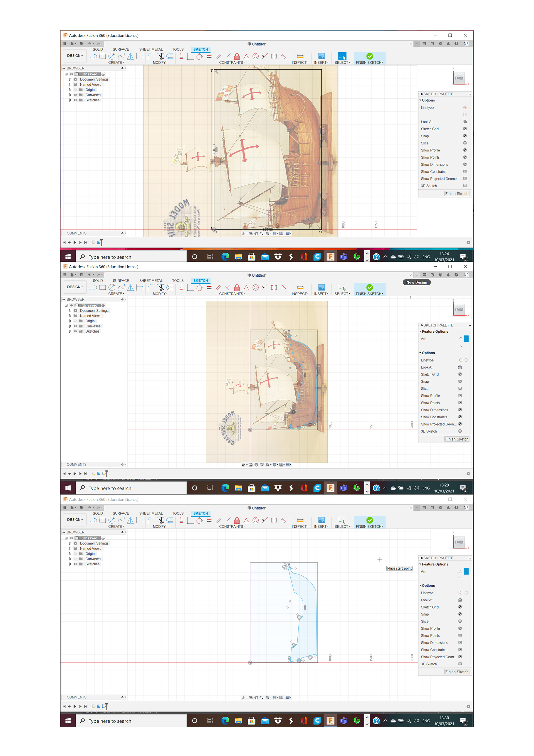Click 'Type here to search' box showing 13:24
The width and height of the screenshot is (534, 756).
132,257
